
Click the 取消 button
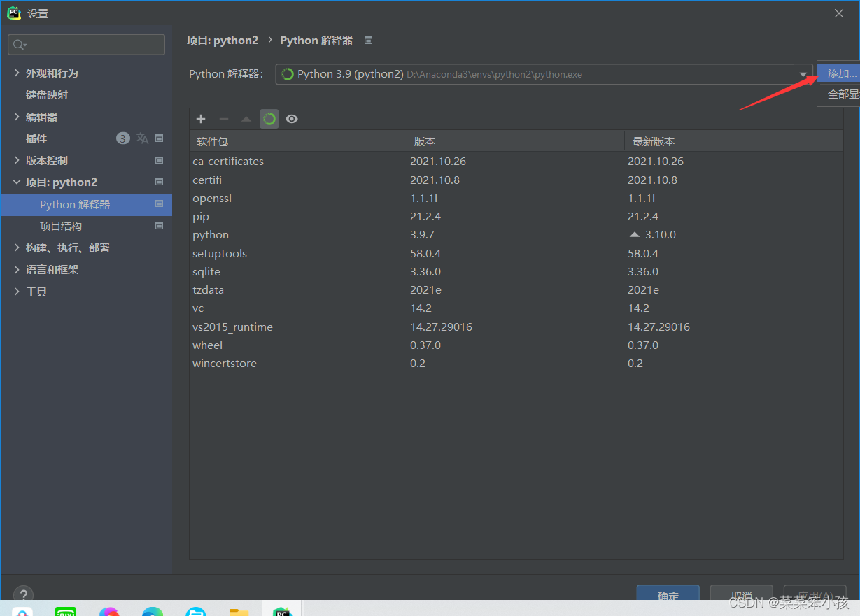742,593
